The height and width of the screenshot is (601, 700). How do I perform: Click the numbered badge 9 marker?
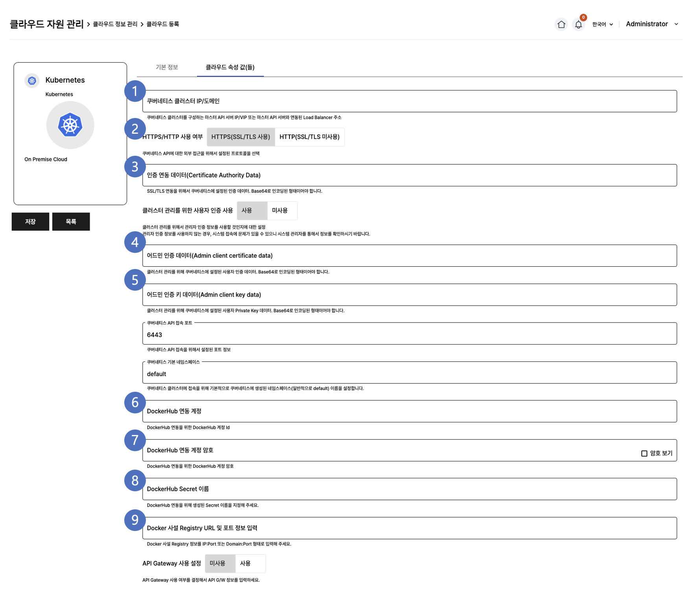[135, 520]
